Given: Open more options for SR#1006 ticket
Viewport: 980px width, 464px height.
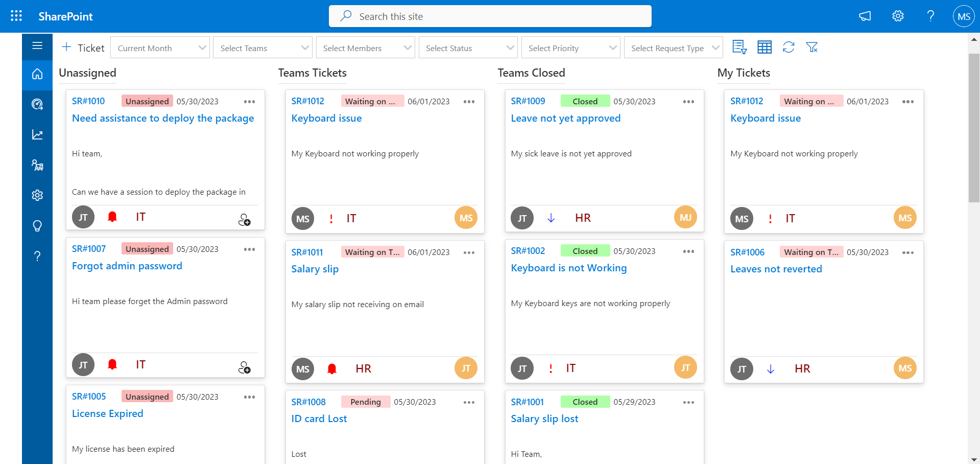Looking at the screenshot, I should click(x=908, y=252).
